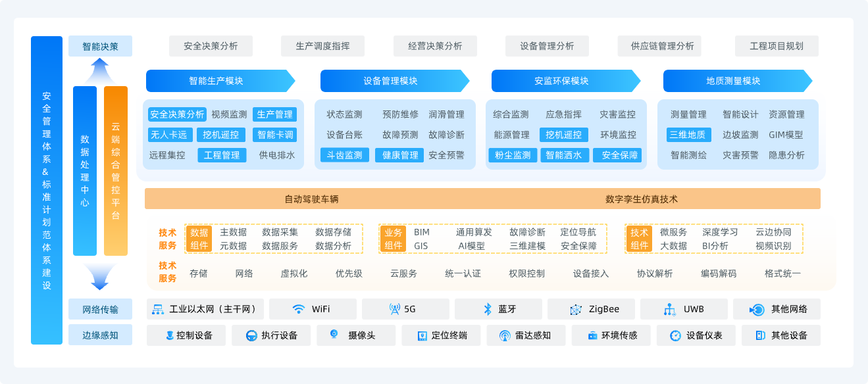Click the 润滑管理 text

click(447, 114)
